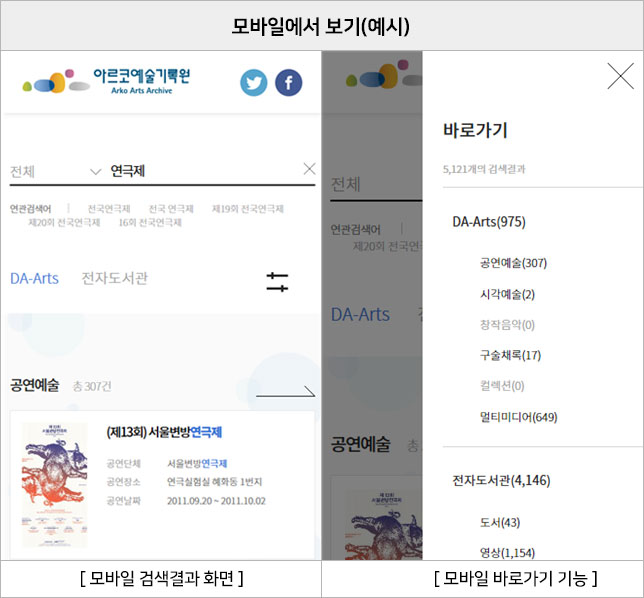Viewport: 644px width, 598px height.
Task: Switch to the DA-Arts tab
Action: (x=34, y=278)
